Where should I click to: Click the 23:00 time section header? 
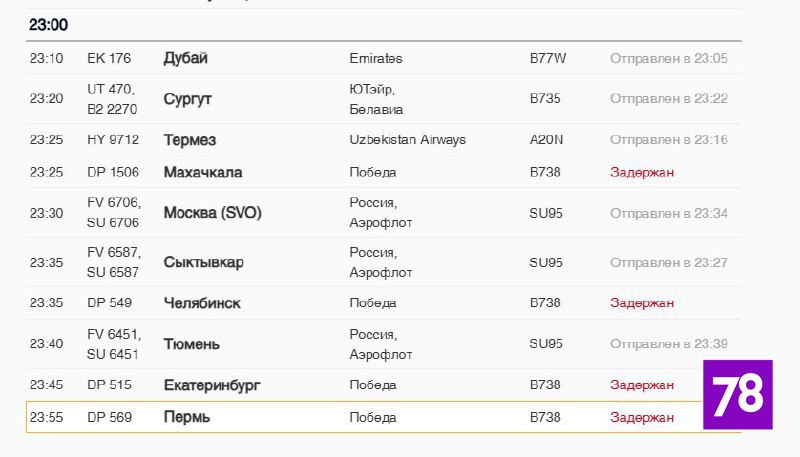[x=49, y=24]
